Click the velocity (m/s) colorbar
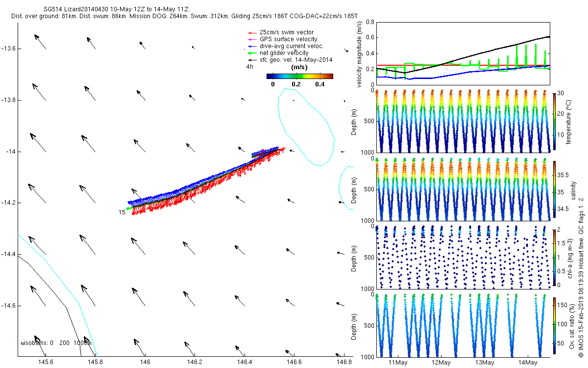This screenshot has width=588, height=368. coord(299,76)
